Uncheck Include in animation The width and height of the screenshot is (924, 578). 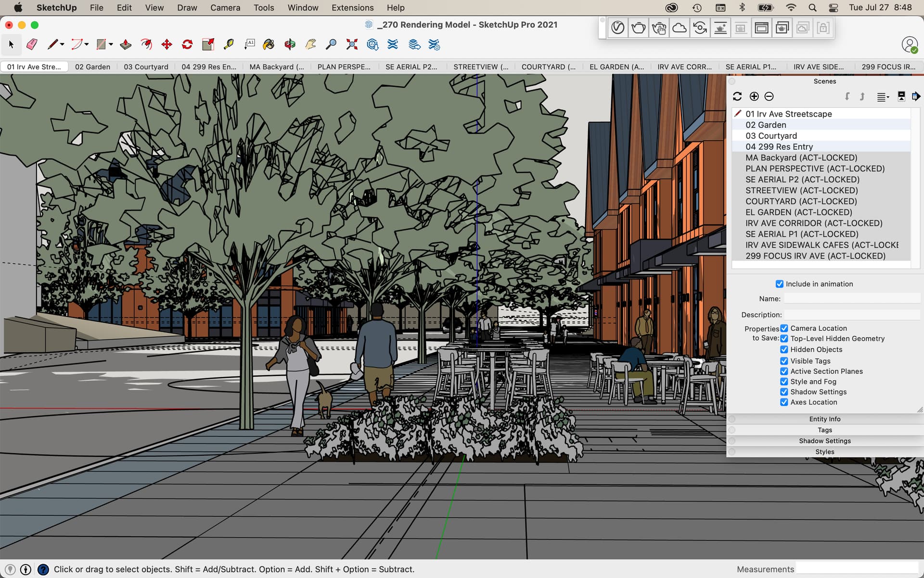780,284
